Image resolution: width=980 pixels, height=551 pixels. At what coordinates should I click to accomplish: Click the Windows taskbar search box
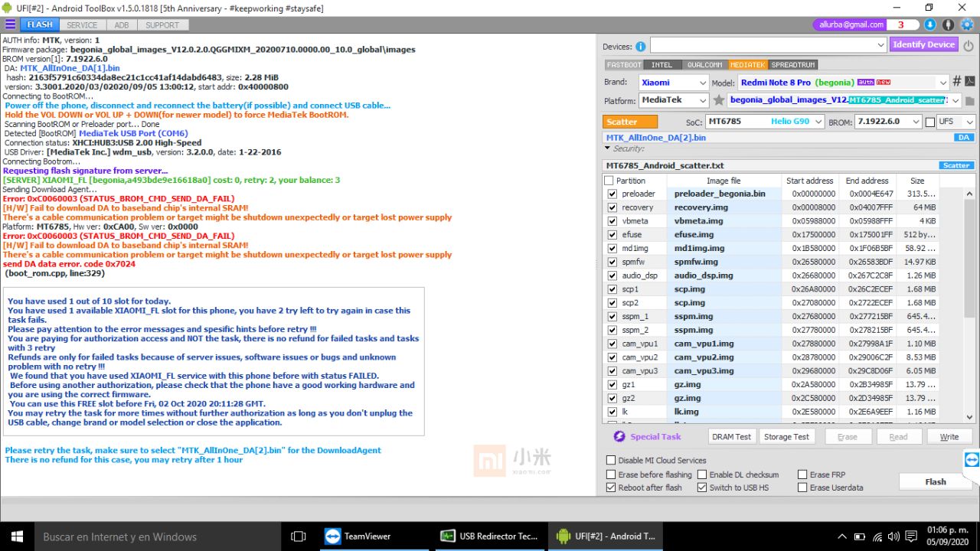pyautogui.click(x=157, y=536)
